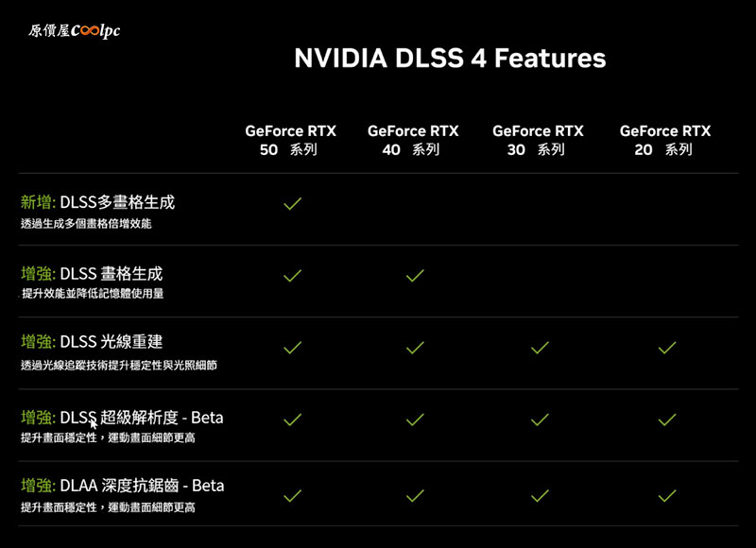
Task: Click RTX 40 checkmark for DLSS超級解析度
Action: coord(415,420)
